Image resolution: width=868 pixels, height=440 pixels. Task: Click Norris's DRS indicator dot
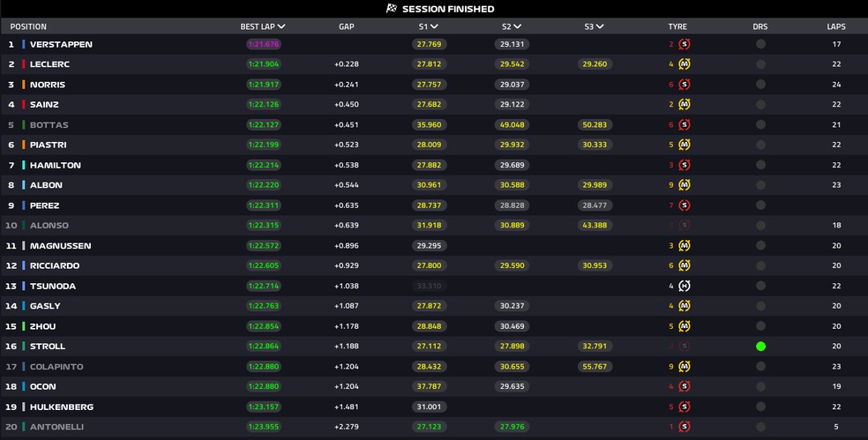click(760, 85)
